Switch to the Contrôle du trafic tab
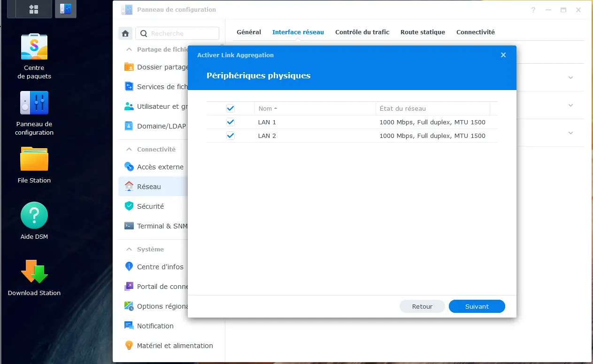Screen dimensions: 593x364 coord(362,32)
